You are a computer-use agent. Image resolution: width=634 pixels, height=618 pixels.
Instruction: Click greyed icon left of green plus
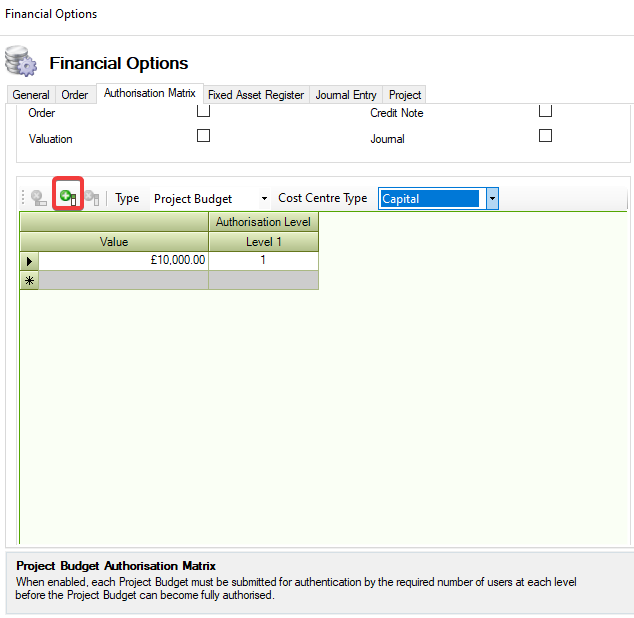point(39,198)
